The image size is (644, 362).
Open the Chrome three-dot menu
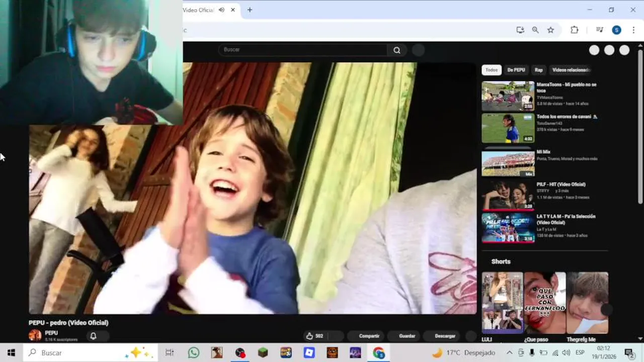pos(633,30)
